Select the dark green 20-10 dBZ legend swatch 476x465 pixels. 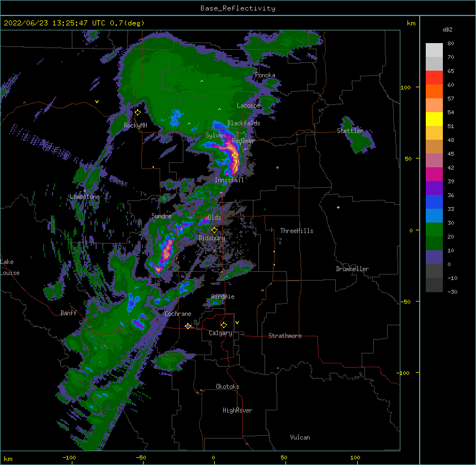click(x=434, y=244)
